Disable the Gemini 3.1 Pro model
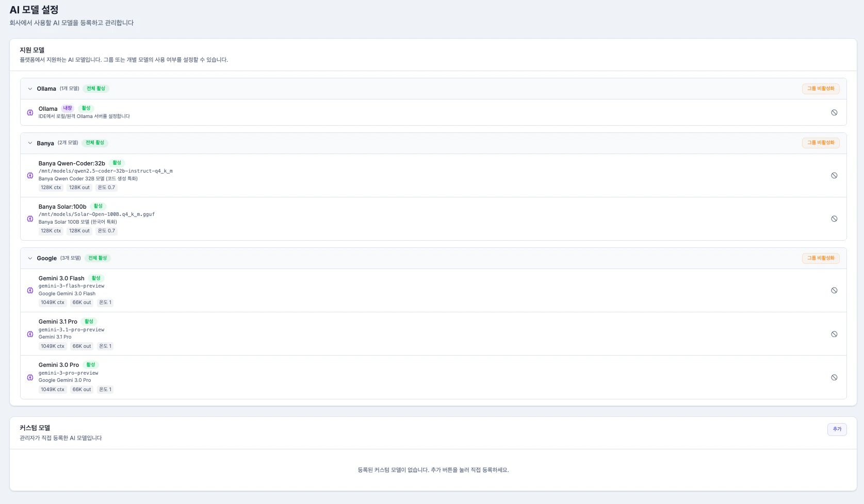 (x=834, y=334)
